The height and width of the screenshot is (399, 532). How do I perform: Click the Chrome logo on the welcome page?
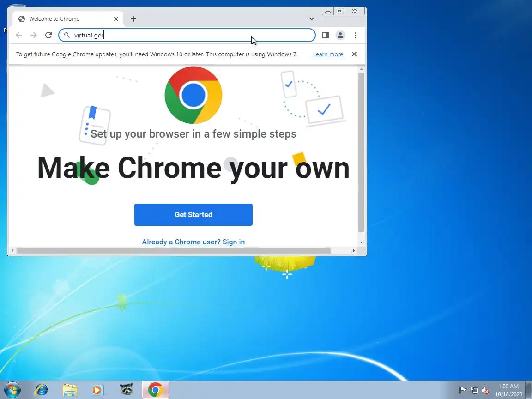pyautogui.click(x=193, y=95)
